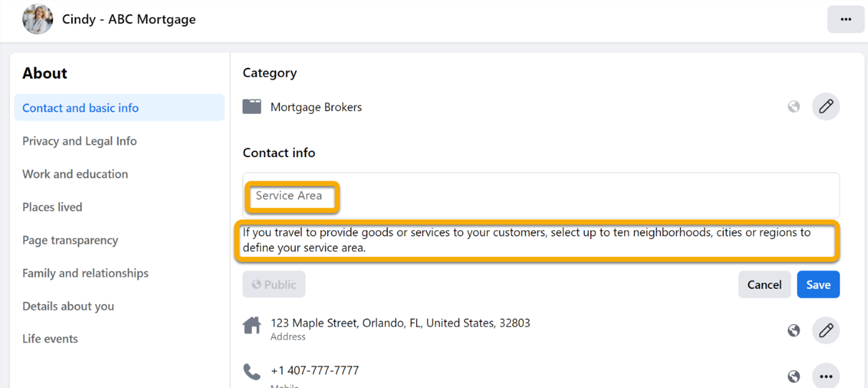Go to Work and education
The image size is (868, 388).
[x=75, y=174]
